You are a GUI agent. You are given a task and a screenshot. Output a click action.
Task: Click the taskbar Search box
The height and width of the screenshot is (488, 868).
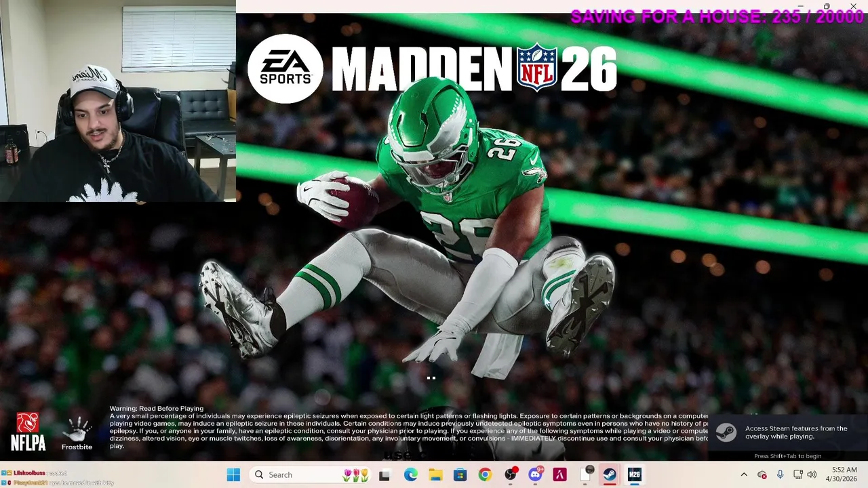(x=311, y=474)
